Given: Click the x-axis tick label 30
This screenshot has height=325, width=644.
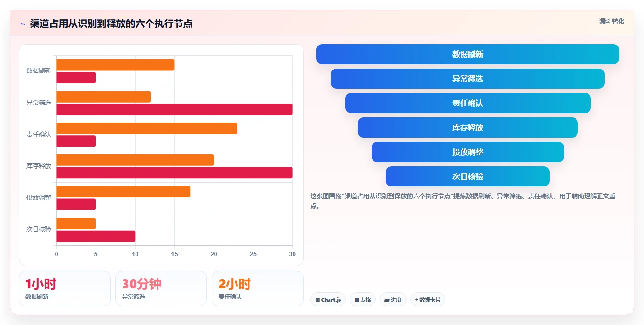Looking at the screenshot, I should (292, 254).
